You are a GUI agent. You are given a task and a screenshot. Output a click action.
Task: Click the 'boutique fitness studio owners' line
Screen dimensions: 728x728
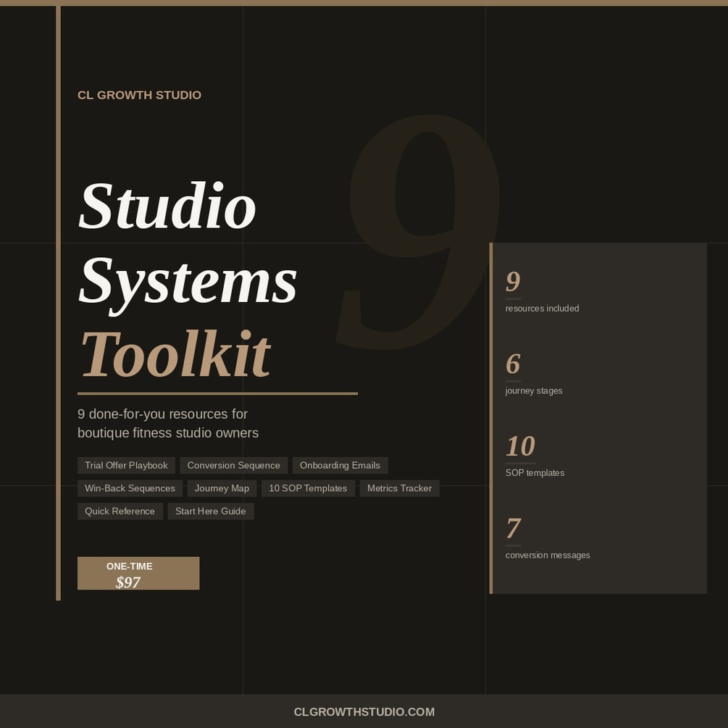click(168, 432)
